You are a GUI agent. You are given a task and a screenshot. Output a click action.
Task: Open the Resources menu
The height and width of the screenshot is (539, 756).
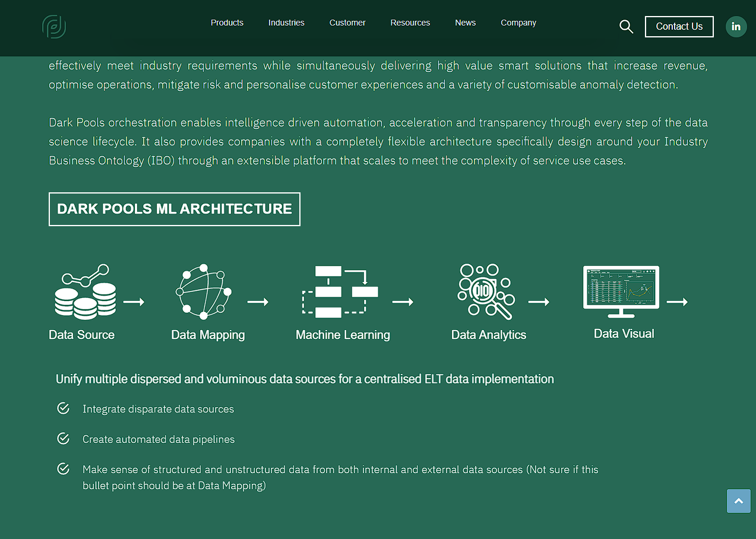(410, 23)
